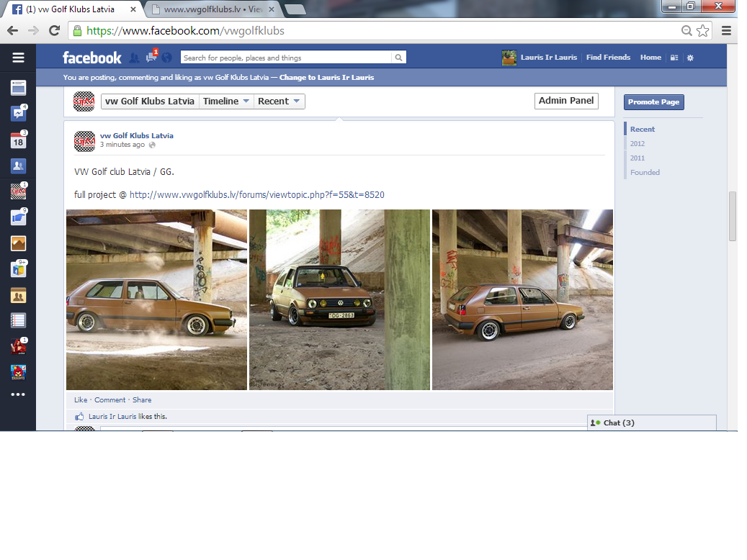Viewport: 747px width, 560px height.
Task: Open the GTM page shortcut in sidebar
Action: coord(18,191)
